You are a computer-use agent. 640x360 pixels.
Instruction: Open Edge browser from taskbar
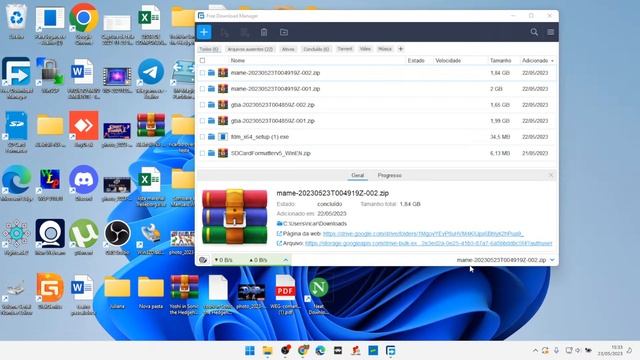[x=320, y=350]
